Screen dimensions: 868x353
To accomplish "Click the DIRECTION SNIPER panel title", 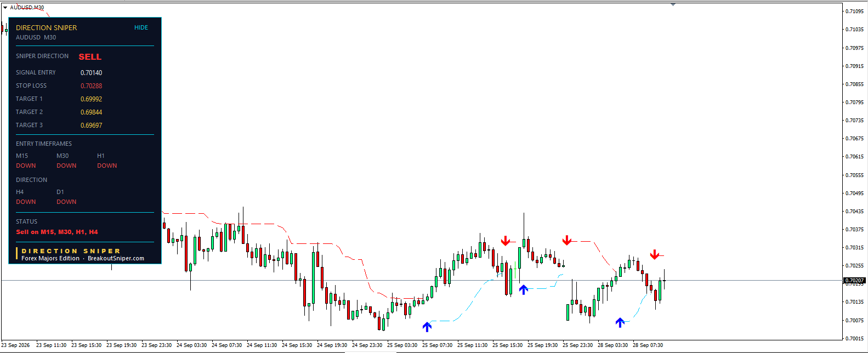I will tap(47, 27).
